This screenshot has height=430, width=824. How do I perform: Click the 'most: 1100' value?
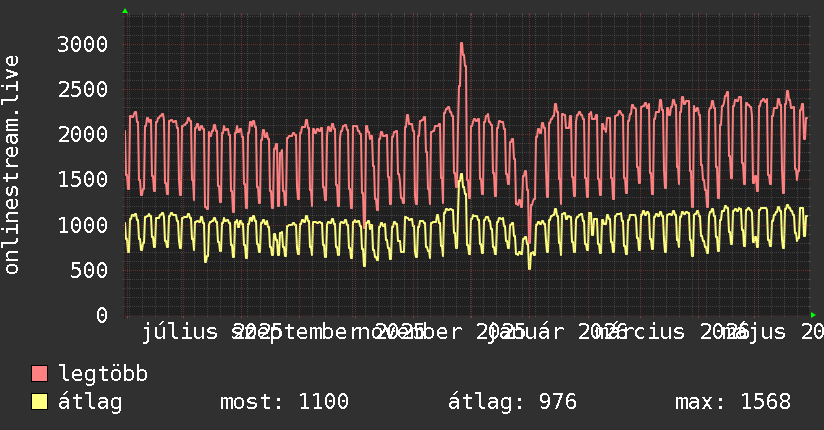coord(284,402)
